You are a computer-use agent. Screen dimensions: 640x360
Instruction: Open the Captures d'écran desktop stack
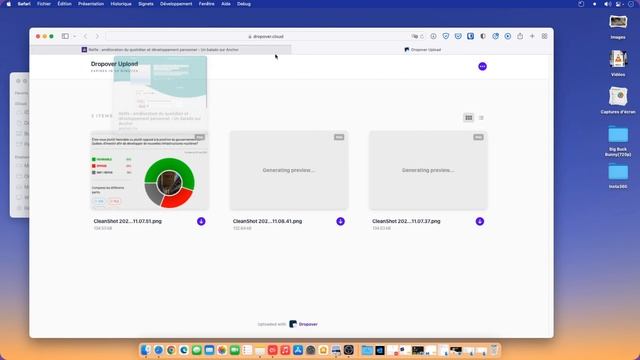click(x=618, y=100)
